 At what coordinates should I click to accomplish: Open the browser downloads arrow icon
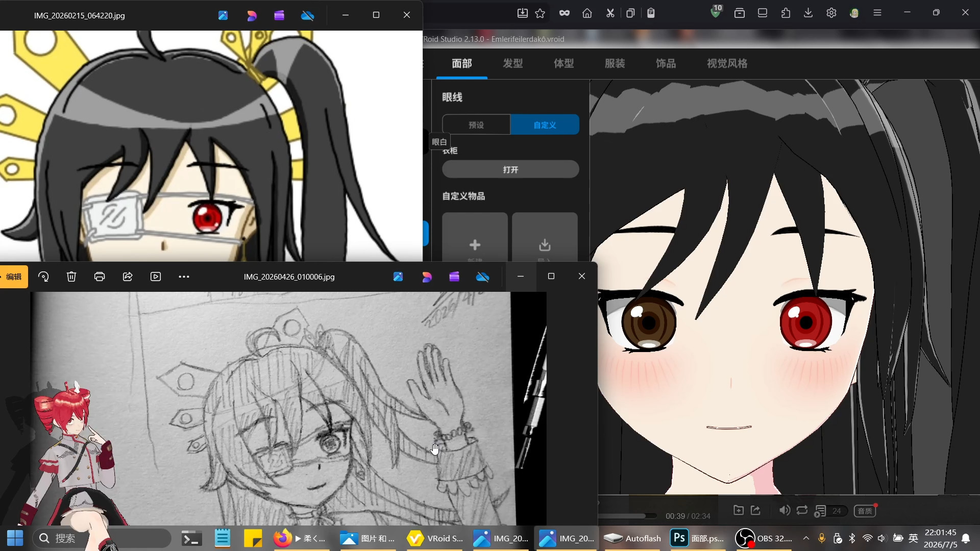tap(808, 13)
